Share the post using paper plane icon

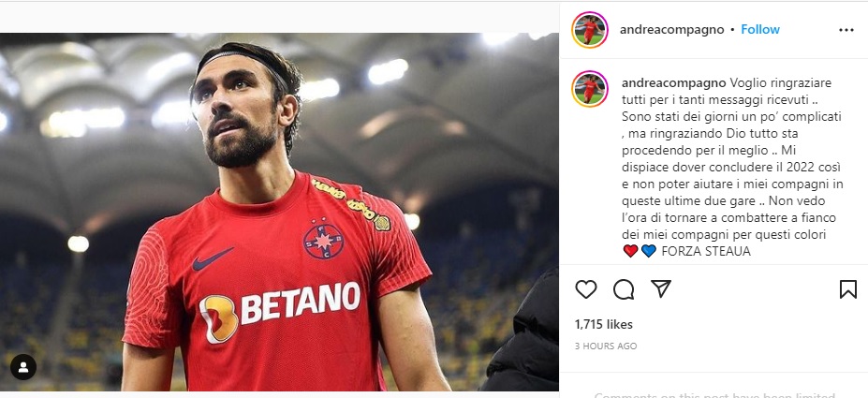(661, 289)
